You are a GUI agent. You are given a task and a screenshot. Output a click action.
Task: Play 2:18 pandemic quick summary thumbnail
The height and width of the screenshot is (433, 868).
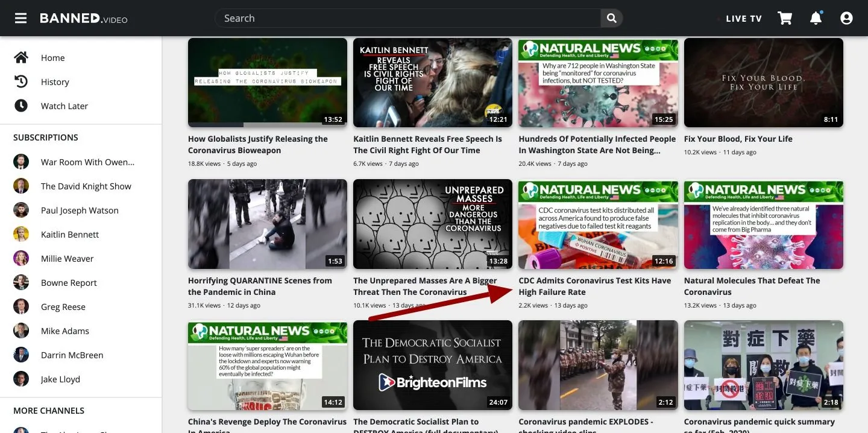click(764, 365)
